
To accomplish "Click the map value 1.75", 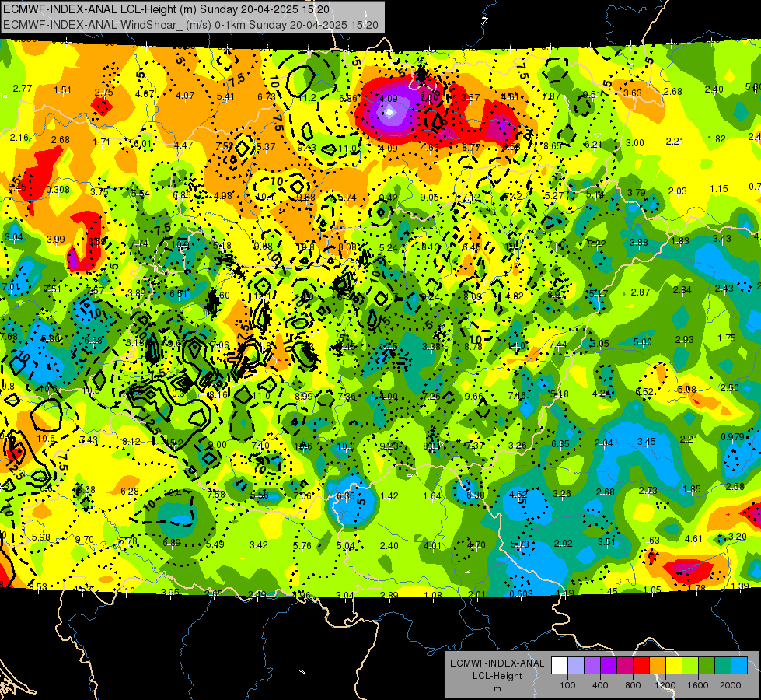I will [x=727, y=338].
